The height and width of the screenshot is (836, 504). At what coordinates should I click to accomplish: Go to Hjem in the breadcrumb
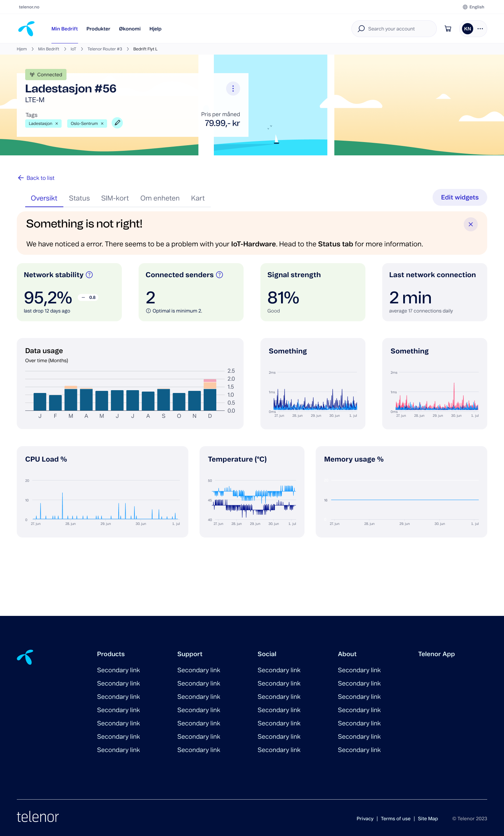(22, 49)
